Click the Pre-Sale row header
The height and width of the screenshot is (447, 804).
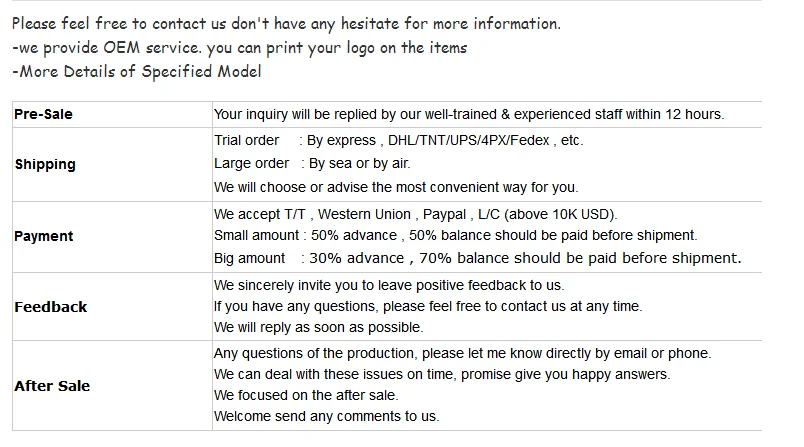point(43,115)
